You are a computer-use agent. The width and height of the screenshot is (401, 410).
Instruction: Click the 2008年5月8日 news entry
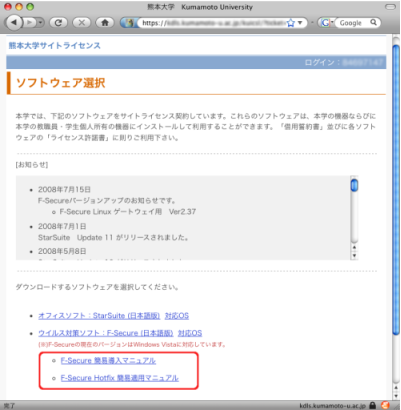click(x=62, y=251)
